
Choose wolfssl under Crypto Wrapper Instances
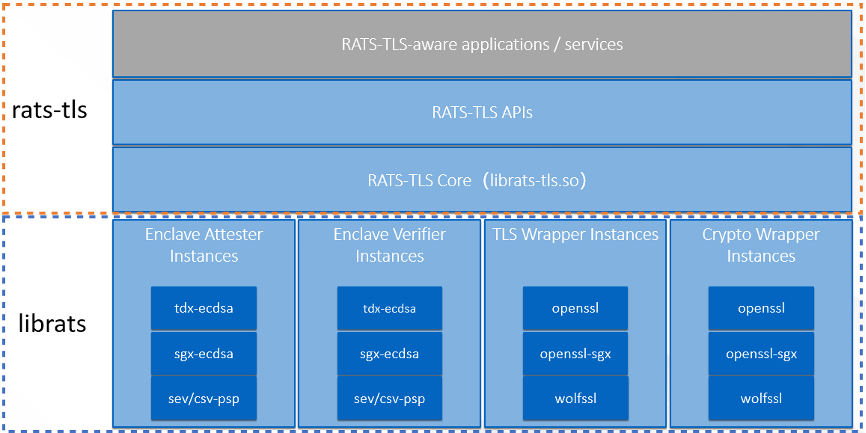click(x=762, y=398)
